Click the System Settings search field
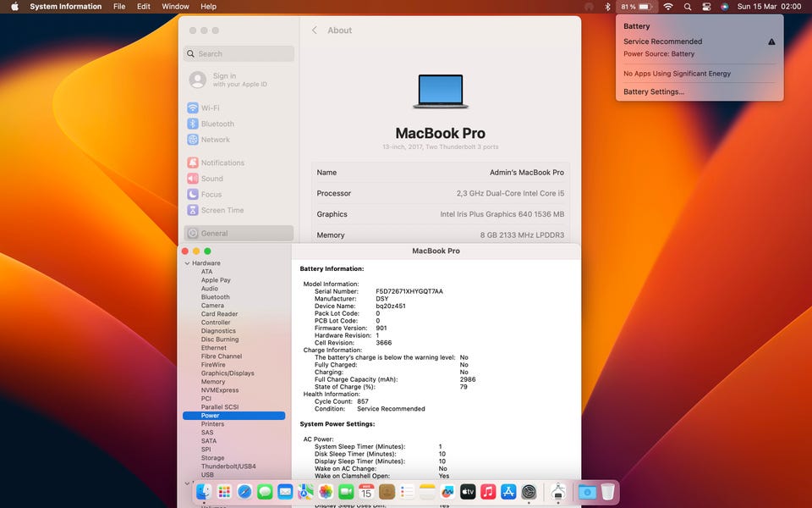 [239, 54]
